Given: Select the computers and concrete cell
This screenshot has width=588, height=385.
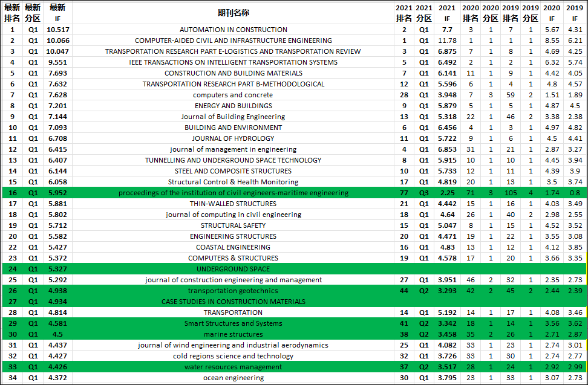Looking at the screenshot, I should tap(234, 95).
